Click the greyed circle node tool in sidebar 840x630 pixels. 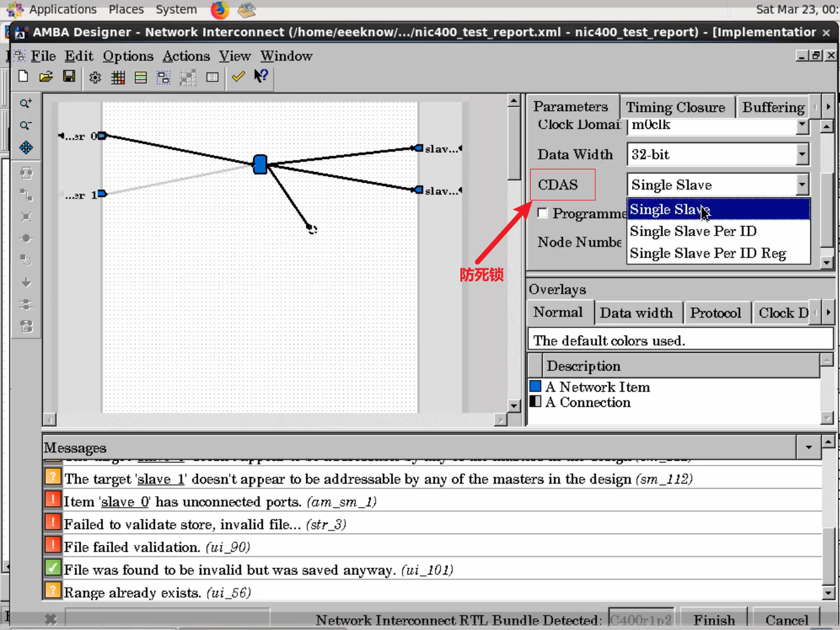click(x=26, y=239)
